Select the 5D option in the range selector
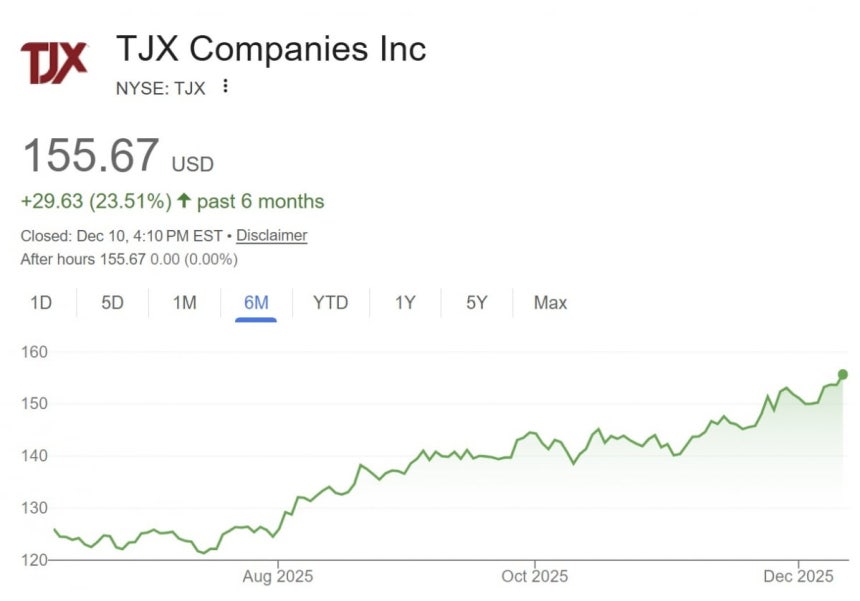The image size is (860, 601). 112,302
